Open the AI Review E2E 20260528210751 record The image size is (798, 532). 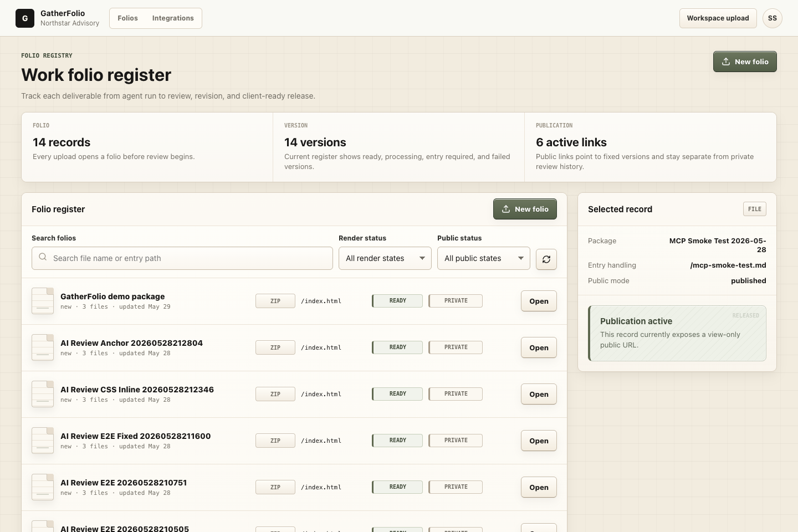(x=539, y=487)
